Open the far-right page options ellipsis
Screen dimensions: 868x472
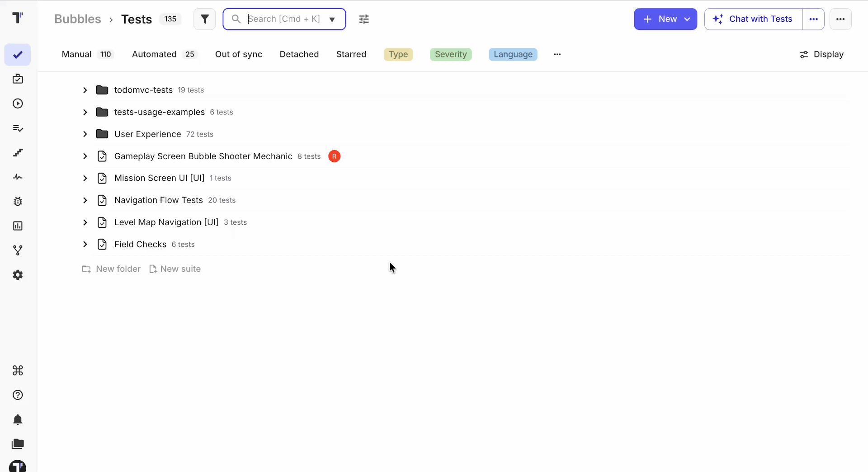[840, 19]
